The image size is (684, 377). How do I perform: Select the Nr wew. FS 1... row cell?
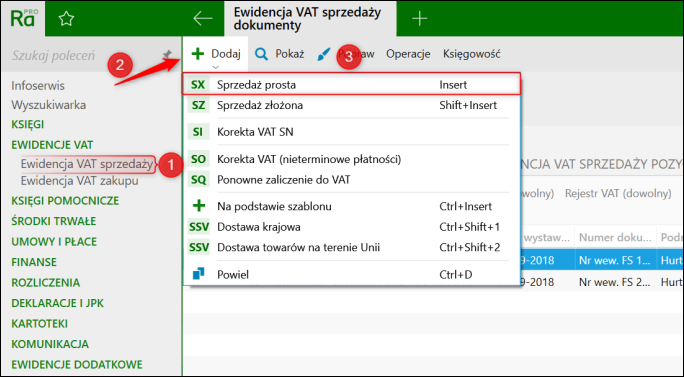point(615,260)
